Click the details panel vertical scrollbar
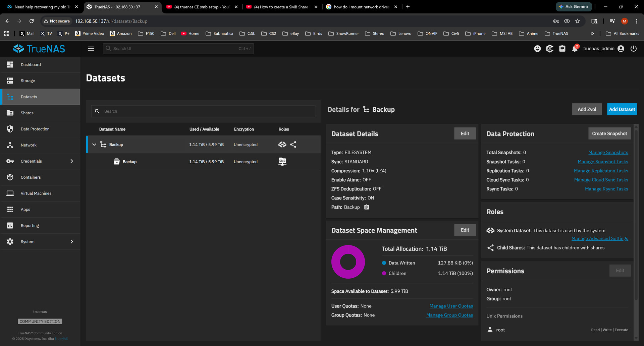This screenshot has width=644, height=346. point(636,215)
